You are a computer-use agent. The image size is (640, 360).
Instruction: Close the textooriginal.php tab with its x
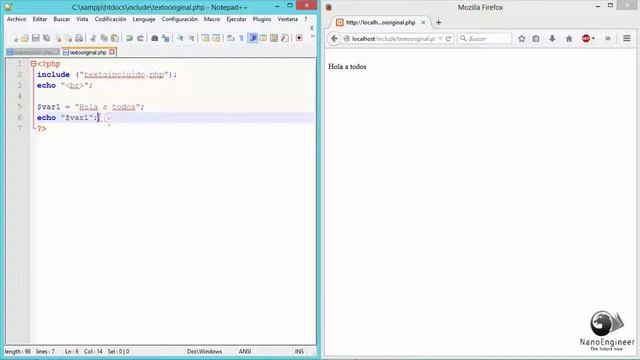pyautogui.click(x=112, y=52)
